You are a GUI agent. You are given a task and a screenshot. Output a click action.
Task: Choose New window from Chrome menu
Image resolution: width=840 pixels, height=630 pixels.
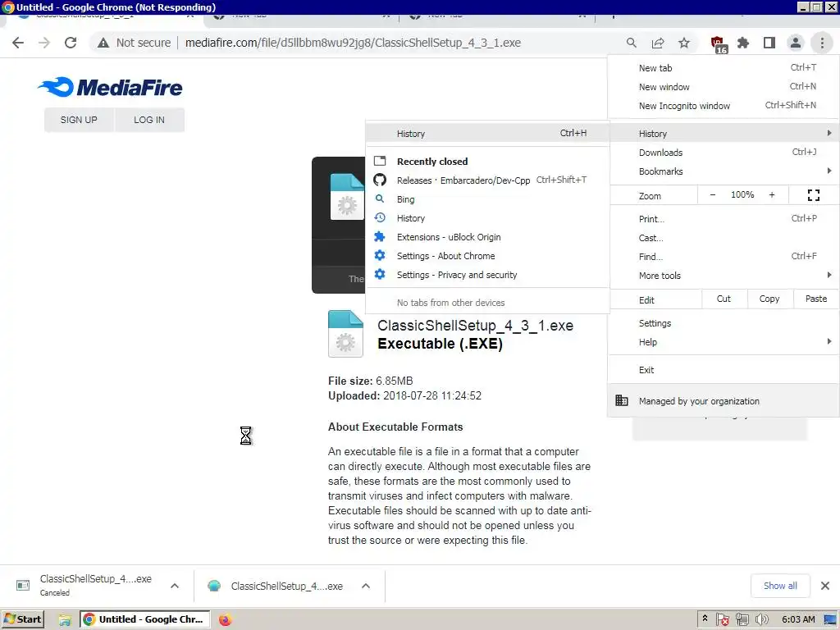[x=724, y=87]
